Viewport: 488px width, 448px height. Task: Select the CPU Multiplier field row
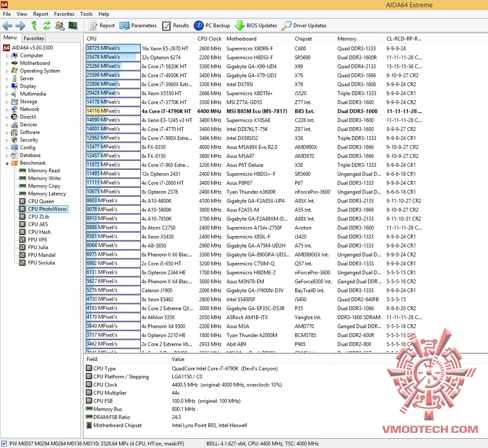[209, 393]
